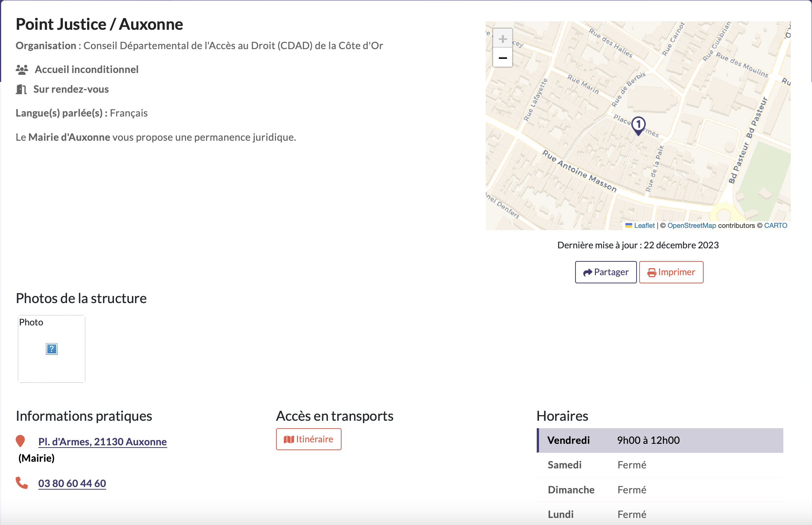Image resolution: width=812 pixels, height=525 pixels.
Task: Click the red location pin icon
Action: 20,441
